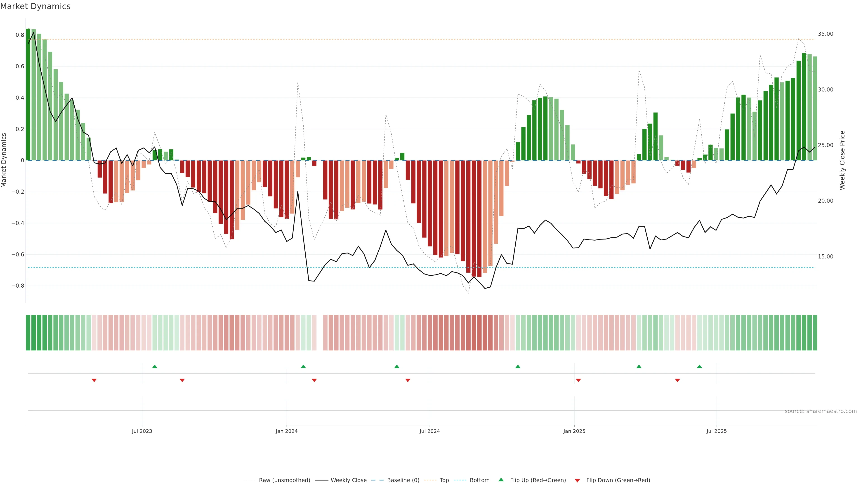Click the first green flip-up triangle after Jul 2023
The width and height of the screenshot is (868, 488).
click(155, 366)
